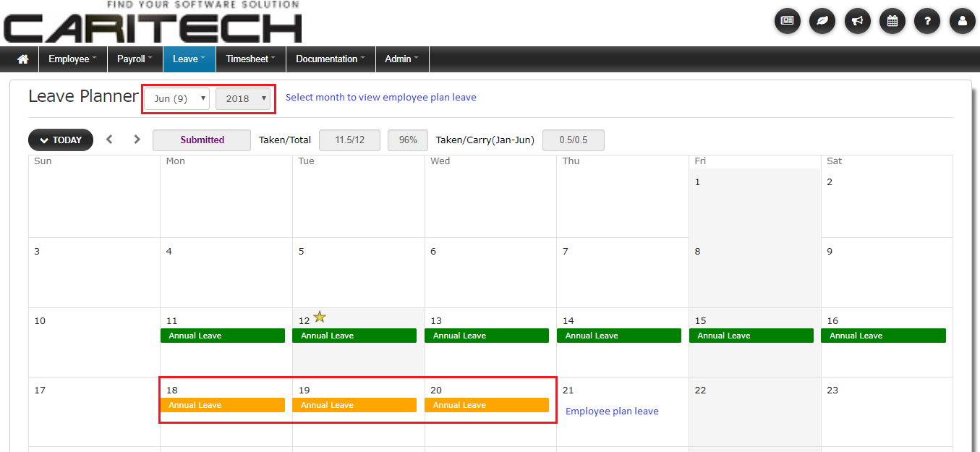Viewport: 980px width, 452px height.
Task: Open announcements via megaphone icon
Action: pyautogui.click(x=858, y=21)
